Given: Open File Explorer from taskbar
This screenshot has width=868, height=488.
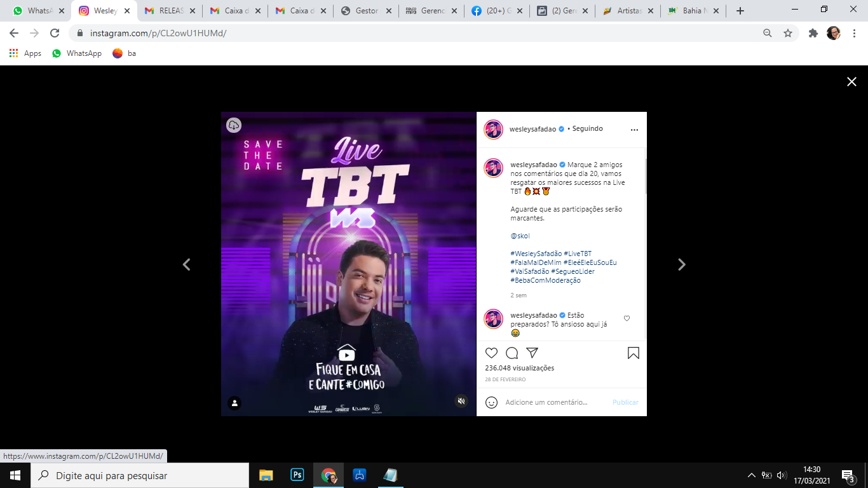Looking at the screenshot, I should (266, 475).
